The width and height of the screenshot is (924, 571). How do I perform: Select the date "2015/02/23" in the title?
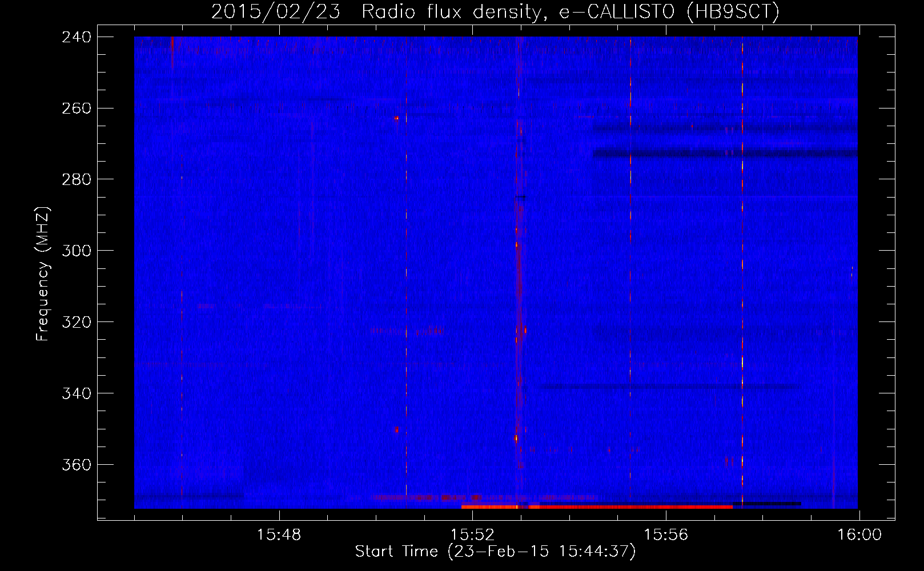click(x=275, y=12)
